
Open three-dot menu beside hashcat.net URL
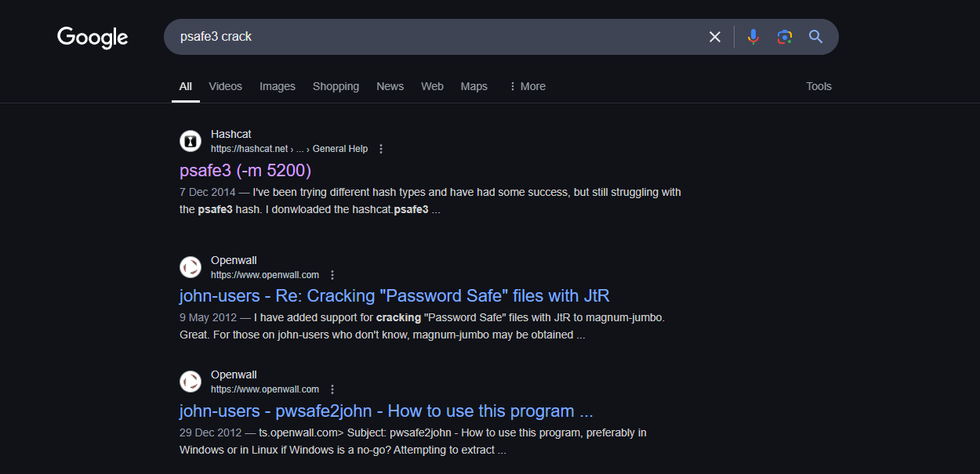tap(381, 149)
